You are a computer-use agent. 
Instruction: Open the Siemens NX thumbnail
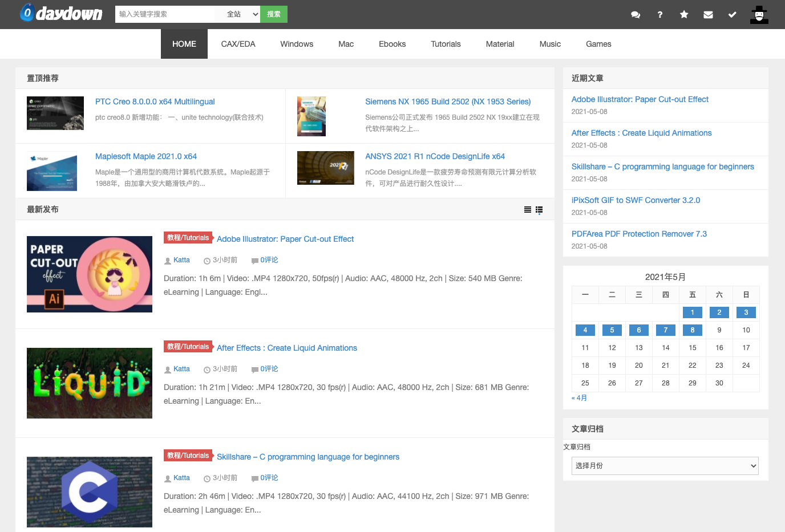311,116
